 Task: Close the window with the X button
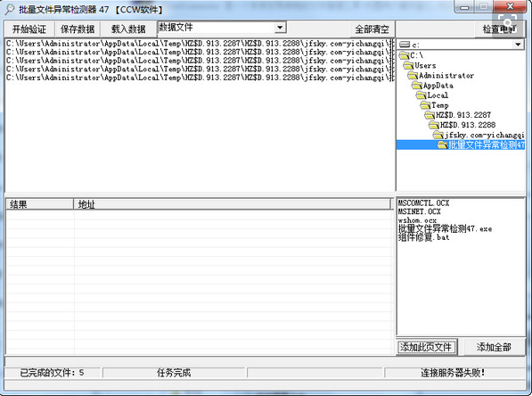click(x=510, y=6)
